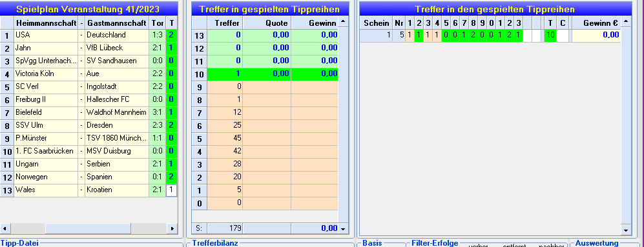Click the Gewinn column header in Treffer table
The width and height of the screenshot is (644, 247).
[x=315, y=23]
